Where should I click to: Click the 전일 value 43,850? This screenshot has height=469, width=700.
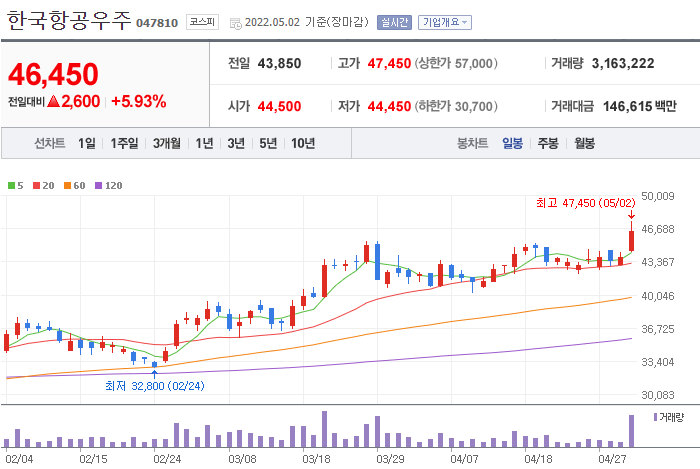point(279,63)
